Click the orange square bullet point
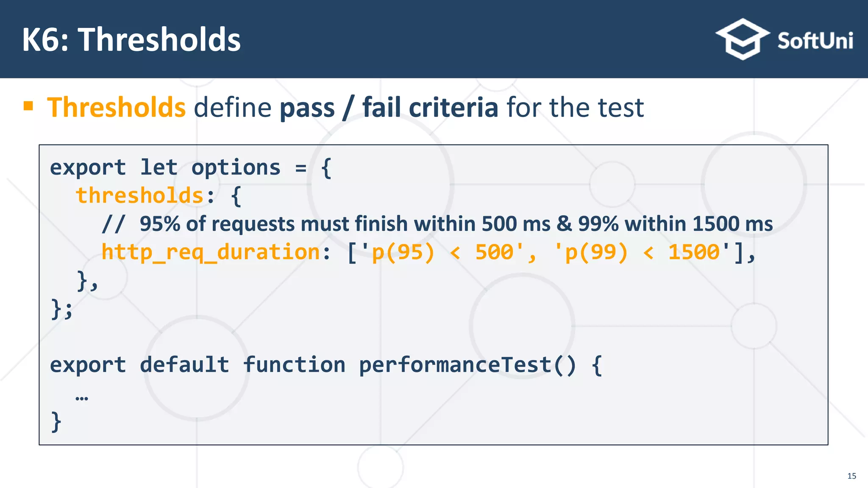The height and width of the screenshot is (488, 868). [28, 105]
